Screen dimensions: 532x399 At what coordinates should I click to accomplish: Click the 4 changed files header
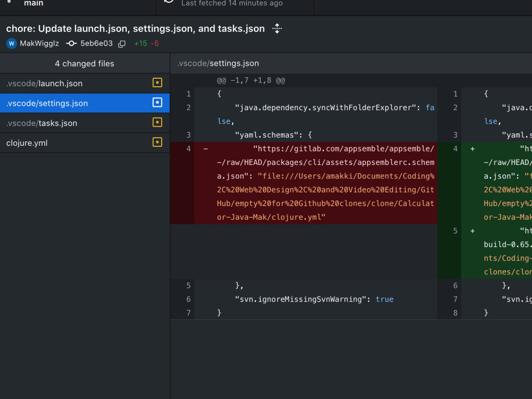[x=85, y=63]
